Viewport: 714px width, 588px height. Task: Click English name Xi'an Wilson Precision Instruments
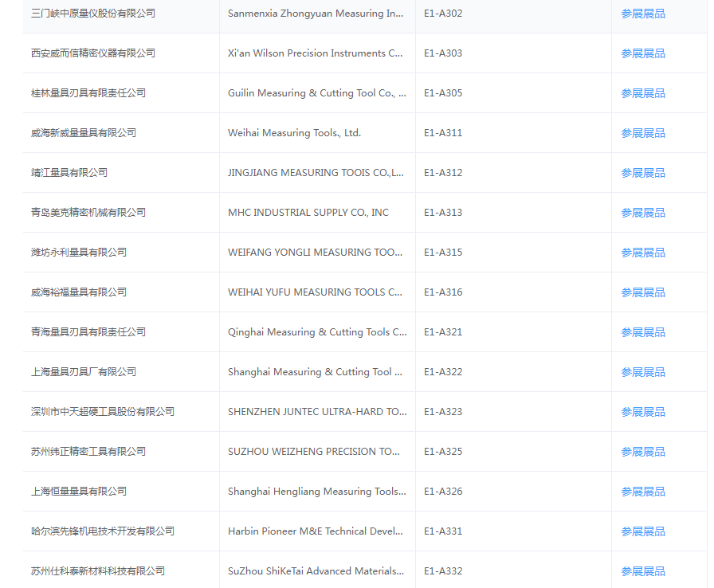(315, 53)
